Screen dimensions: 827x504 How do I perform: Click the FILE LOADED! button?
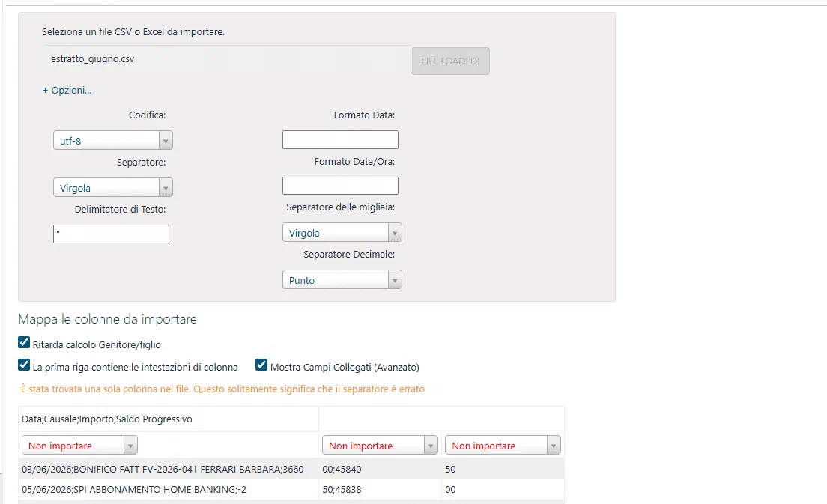(450, 61)
